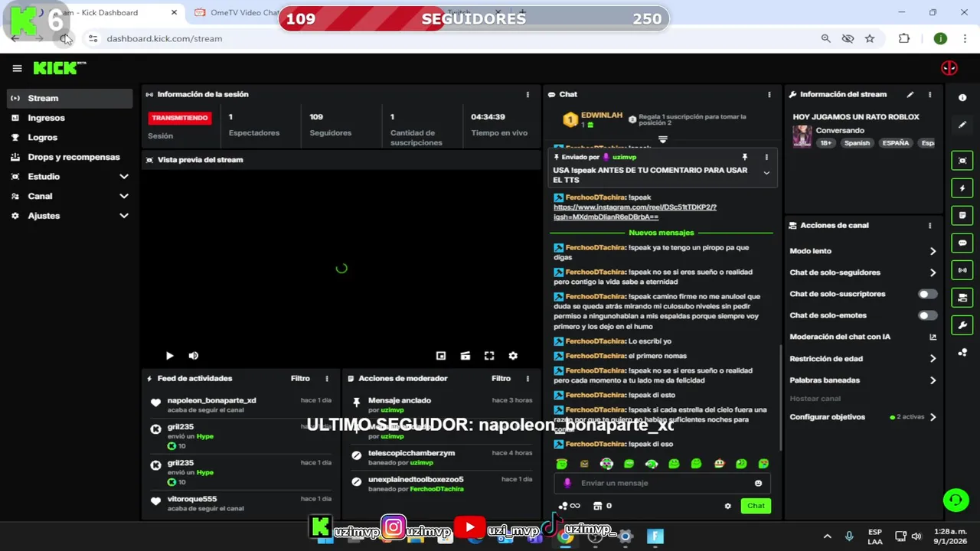The image size is (980, 551).
Task: Click the Enviar un mensaje input field
Action: coord(662,484)
